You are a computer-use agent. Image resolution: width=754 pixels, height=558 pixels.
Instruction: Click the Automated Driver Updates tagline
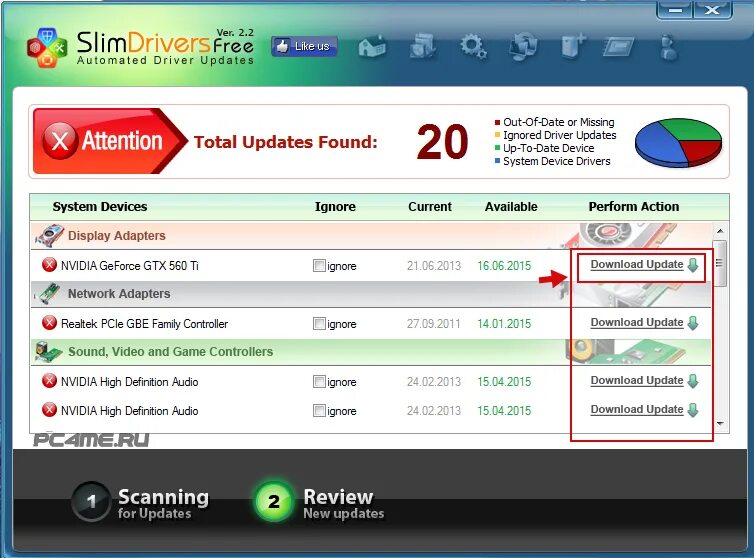pyautogui.click(x=165, y=60)
